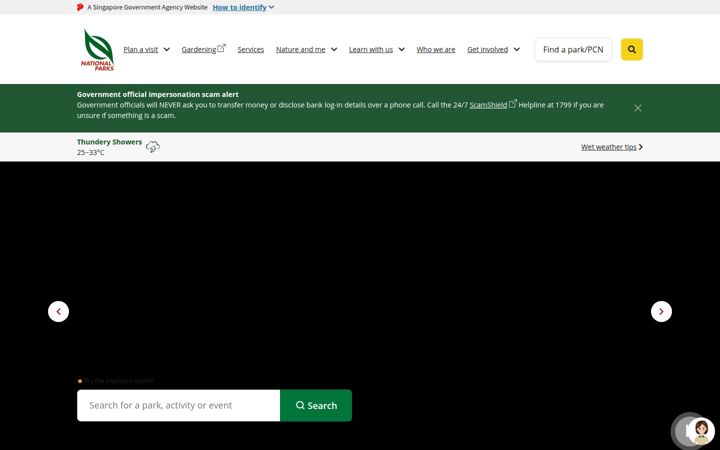The image size is (720, 450).
Task: Click Thundery Showers forecast text
Action: [109, 142]
